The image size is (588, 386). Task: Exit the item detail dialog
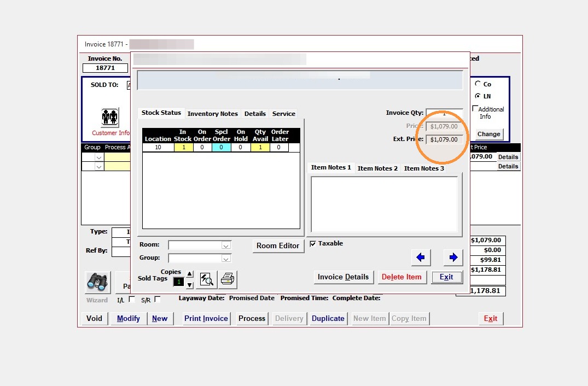[x=446, y=277]
